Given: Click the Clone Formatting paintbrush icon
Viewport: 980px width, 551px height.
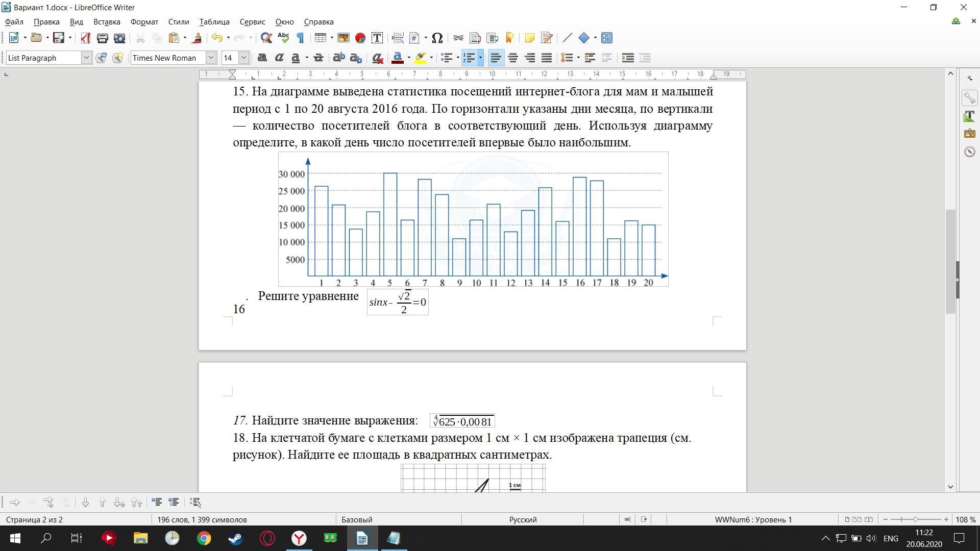Looking at the screenshot, I should (197, 38).
